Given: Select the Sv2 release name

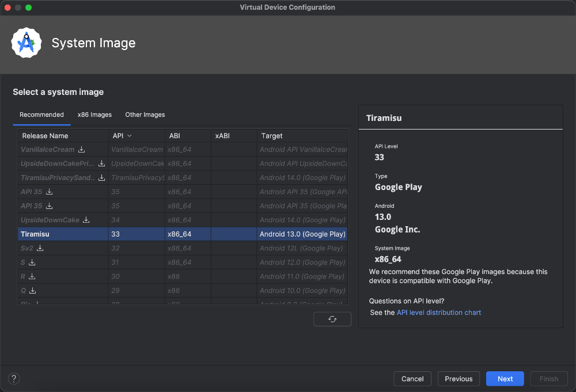Looking at the screenshot, I should coord(27,248).
